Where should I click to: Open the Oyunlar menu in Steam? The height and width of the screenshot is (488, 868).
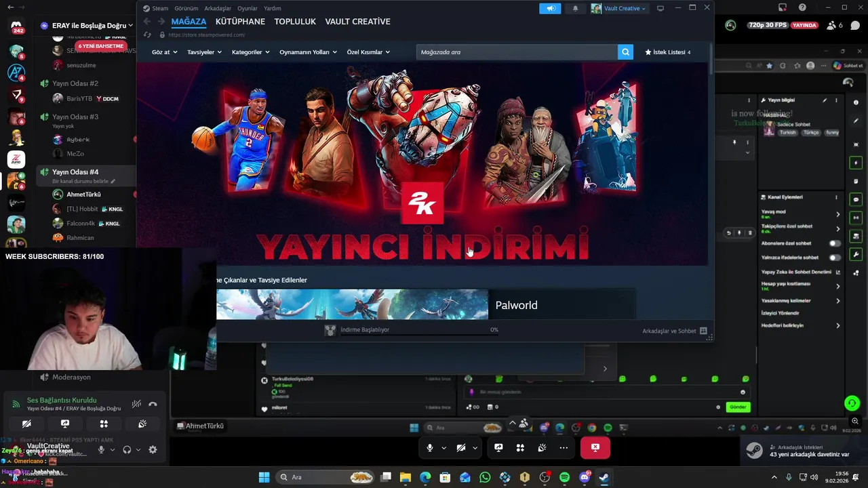pos(247,8)
